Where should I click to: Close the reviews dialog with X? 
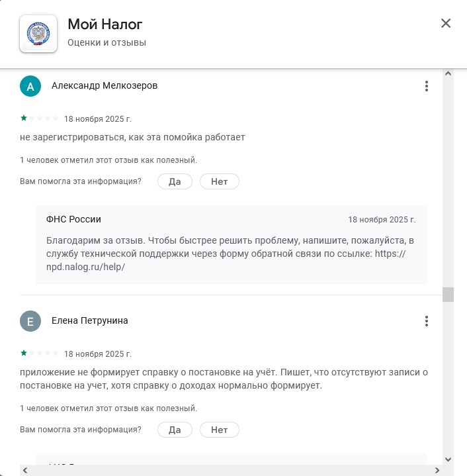[446, 24]
